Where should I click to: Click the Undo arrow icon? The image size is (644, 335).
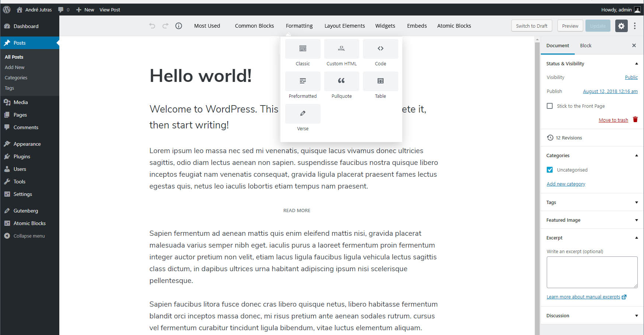tap(152, 26)
